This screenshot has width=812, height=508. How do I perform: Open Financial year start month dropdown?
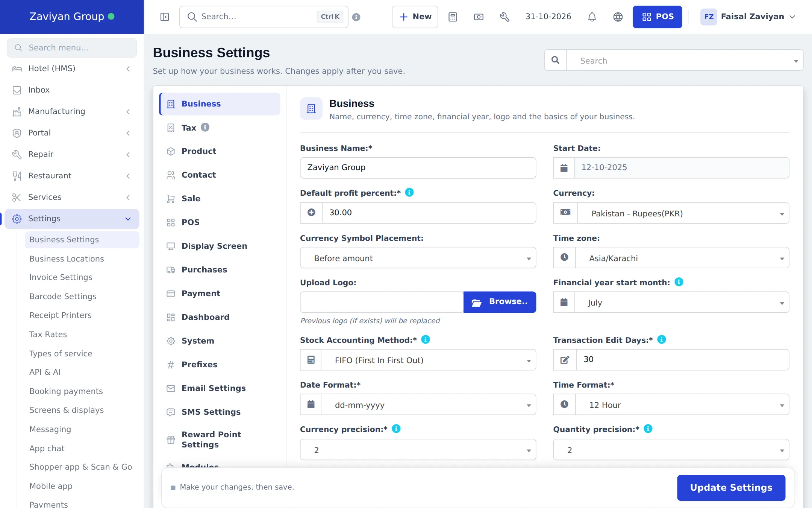click(x=681, y=303)
